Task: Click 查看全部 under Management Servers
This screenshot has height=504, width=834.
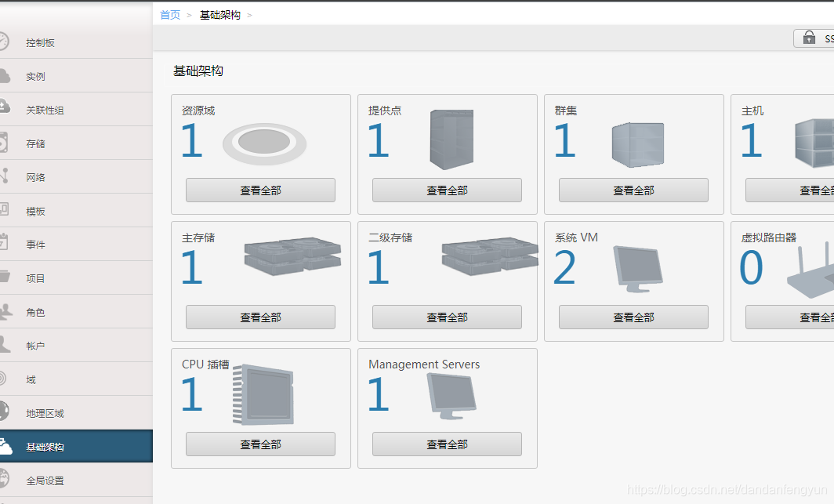Action: coord(447,444)
